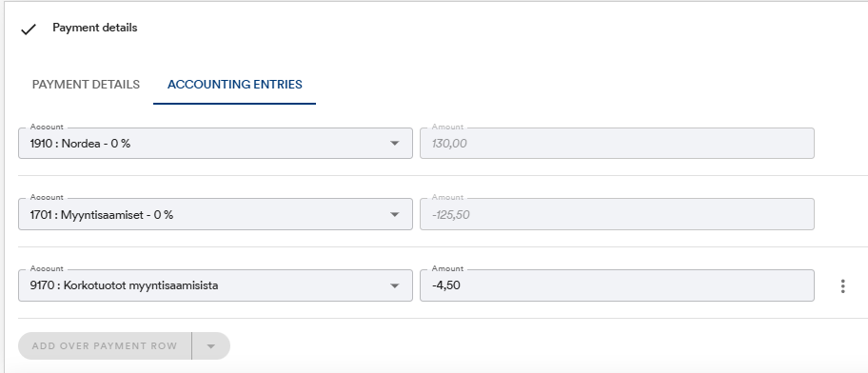This screenshot has width=868, height=373.
Task: Open the arrow next to Add Over Payment Row
Action: point(211,346)
